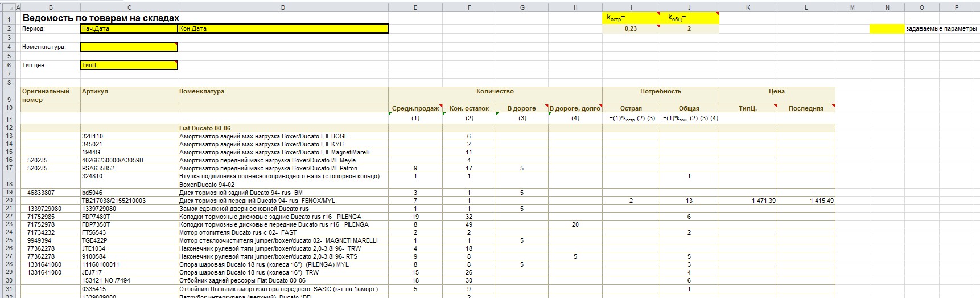The image size is (980, 298).
Task: Select the Кон. остаток heading cell
Action: click(x=469, y=108)
